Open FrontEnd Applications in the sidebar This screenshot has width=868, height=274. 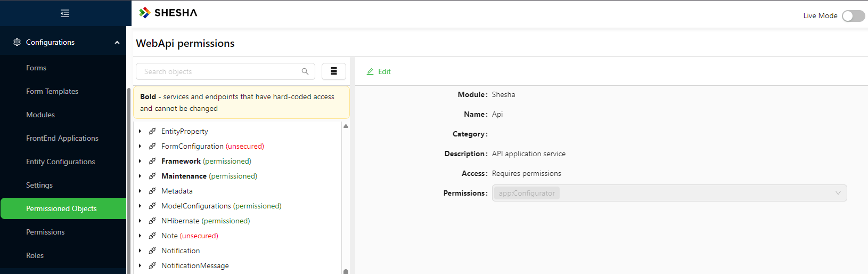point(63,138)
